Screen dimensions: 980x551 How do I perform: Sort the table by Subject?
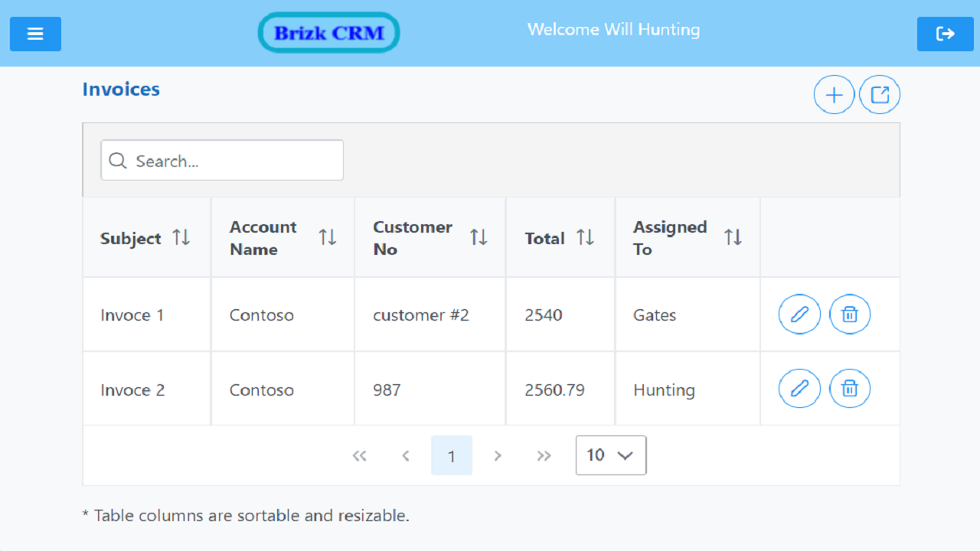(181, 237)
